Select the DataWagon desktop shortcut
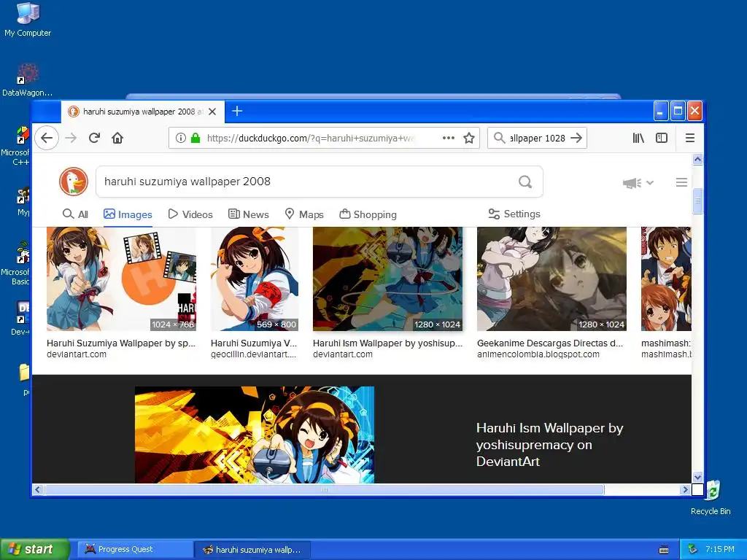 (27, 80)
